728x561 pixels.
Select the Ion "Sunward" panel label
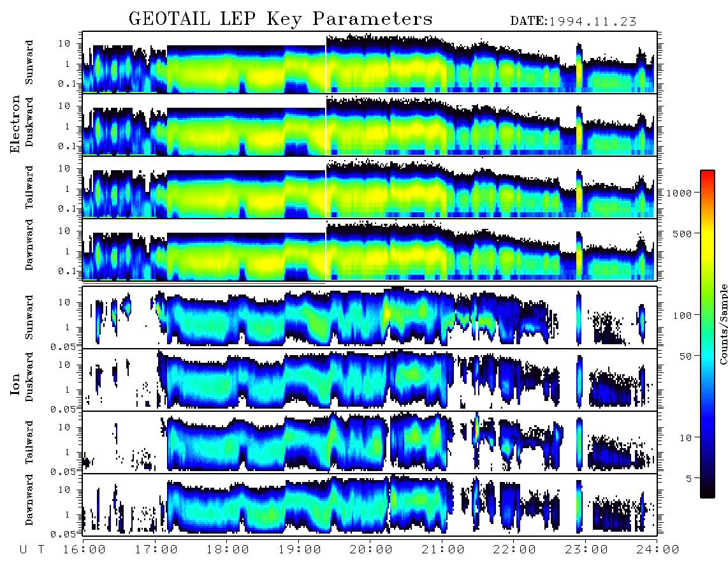tap(29, 317)
